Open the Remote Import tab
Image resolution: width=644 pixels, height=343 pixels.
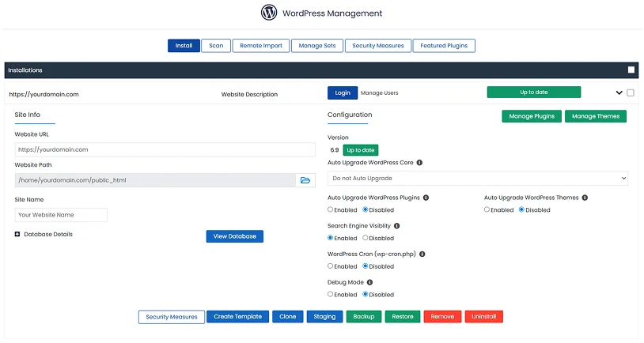(261, 46)
